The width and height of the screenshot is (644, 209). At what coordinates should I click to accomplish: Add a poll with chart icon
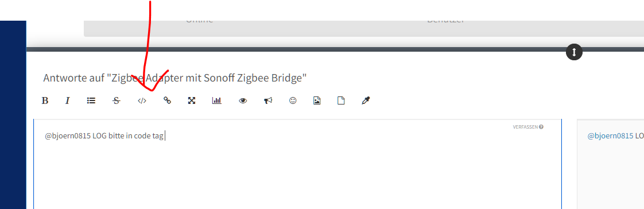click(x=217, y=100)
